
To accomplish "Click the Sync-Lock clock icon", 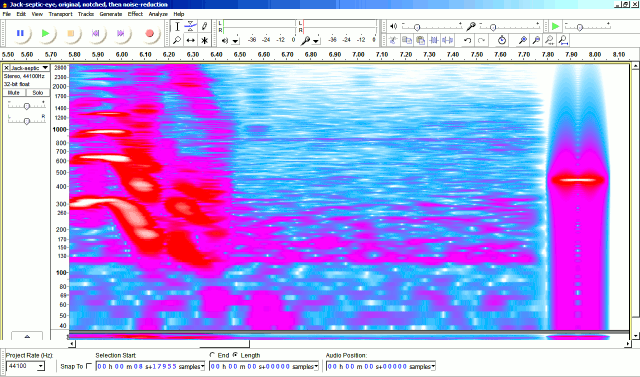I will (502, 40).
